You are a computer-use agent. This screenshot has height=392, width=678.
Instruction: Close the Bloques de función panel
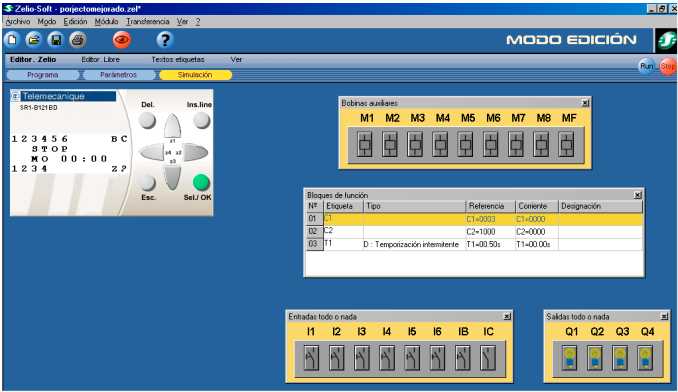point(637,195)
